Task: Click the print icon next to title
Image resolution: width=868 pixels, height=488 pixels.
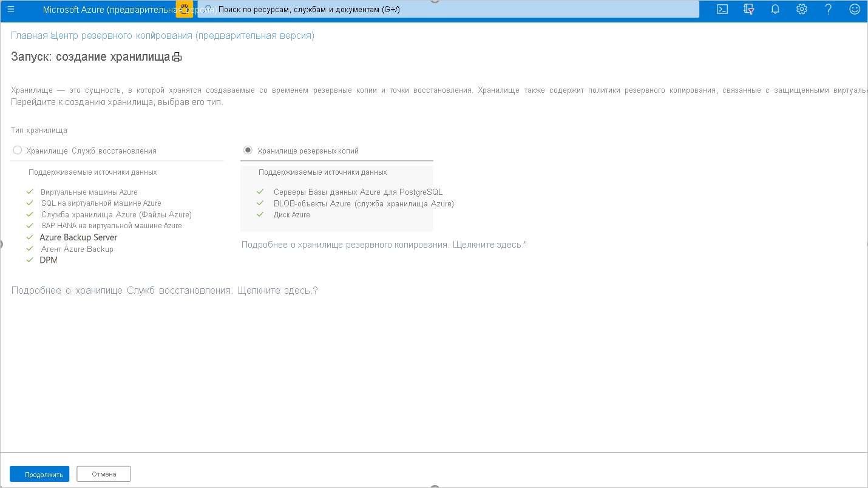Action: pyautogui.click(x=177, y=57)
